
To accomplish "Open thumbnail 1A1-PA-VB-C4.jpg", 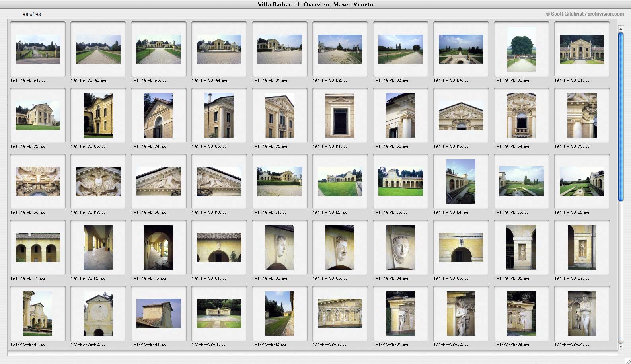I will 159,115.
